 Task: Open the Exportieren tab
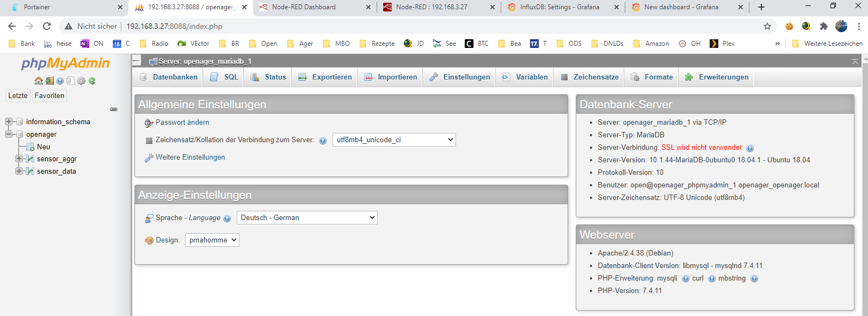point(324,77)
